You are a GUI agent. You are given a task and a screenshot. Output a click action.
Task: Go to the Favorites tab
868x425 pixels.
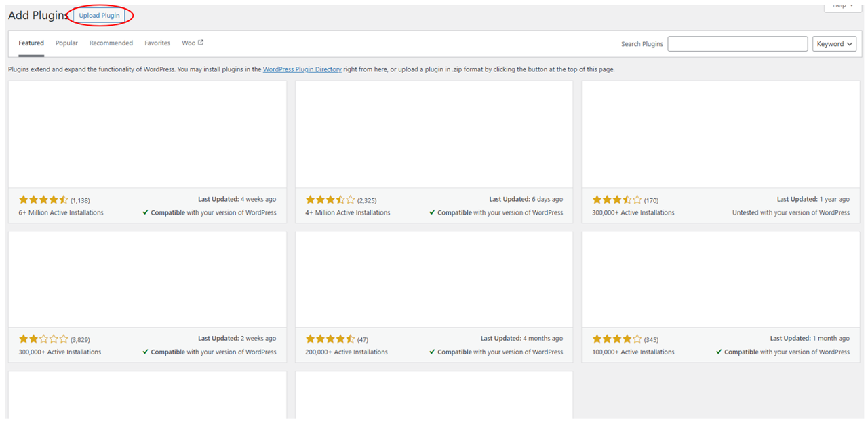click(x=157, y=43)
